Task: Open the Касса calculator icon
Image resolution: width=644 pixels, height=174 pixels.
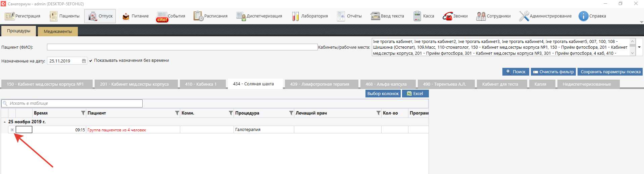Action: (x=417, y=16)
